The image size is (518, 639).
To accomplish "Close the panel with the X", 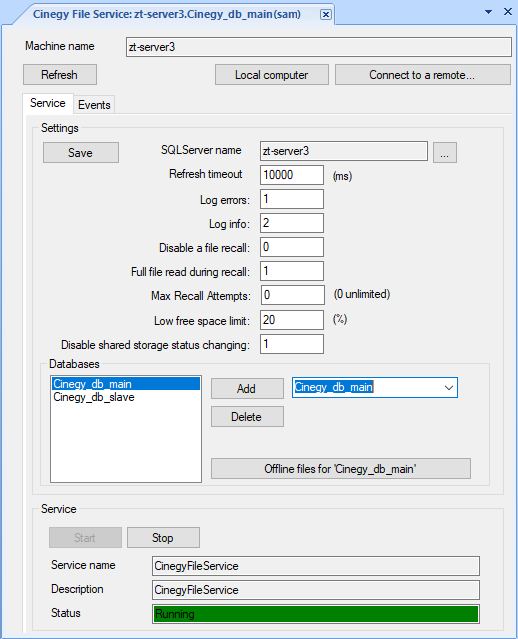I will pos(507,11).
